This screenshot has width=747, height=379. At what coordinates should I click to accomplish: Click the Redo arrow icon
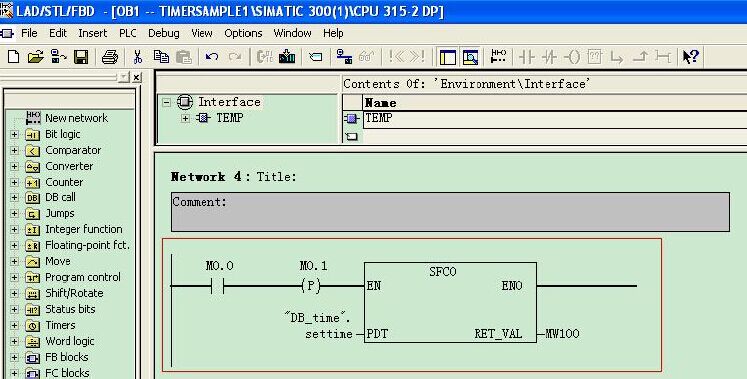click(235, 57)
